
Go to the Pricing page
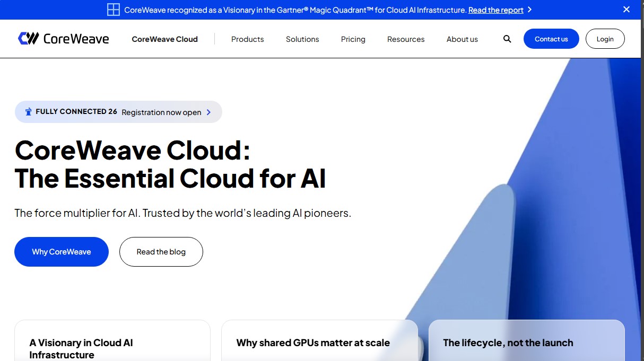[x=353, y=39]
